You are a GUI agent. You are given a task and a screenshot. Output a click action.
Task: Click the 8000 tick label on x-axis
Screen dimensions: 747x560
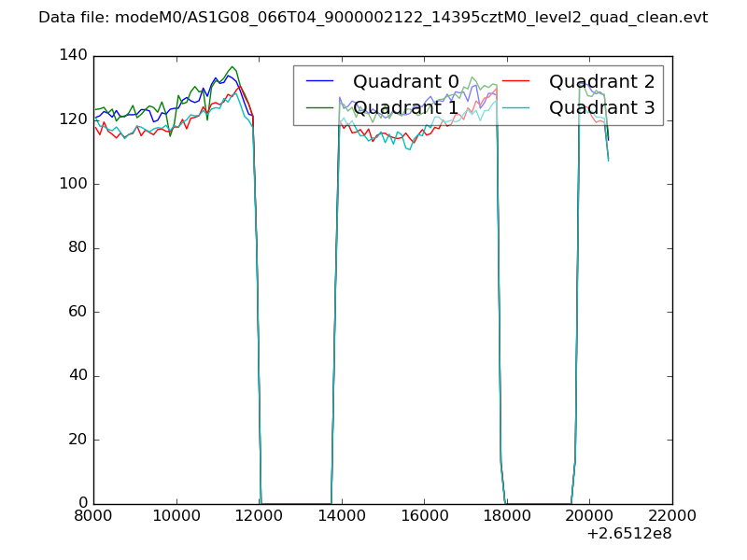(94, 516)
